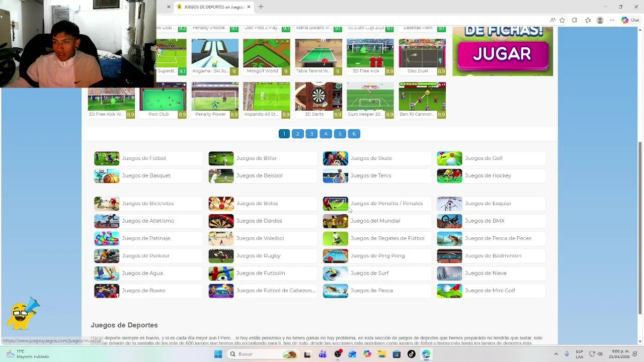Open Copilot Chat in Edge

click(x=631, y=20)
